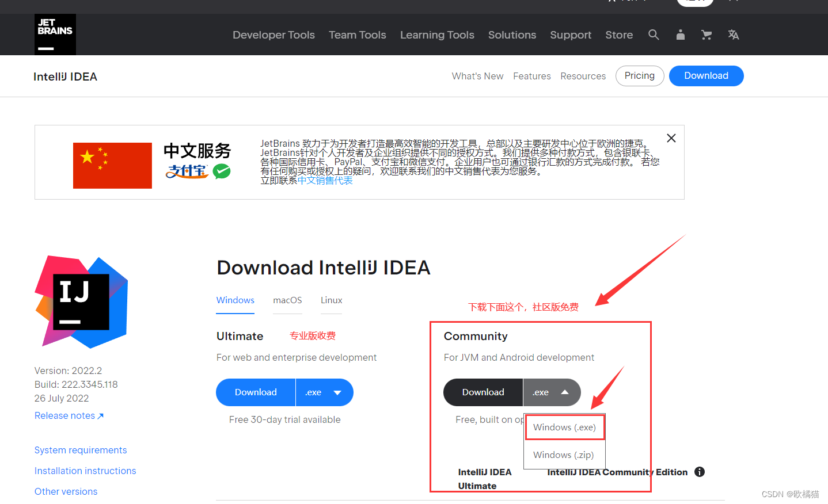Click the language translate icon
Screen dimensions: 828x504
(x=733, y=35)
